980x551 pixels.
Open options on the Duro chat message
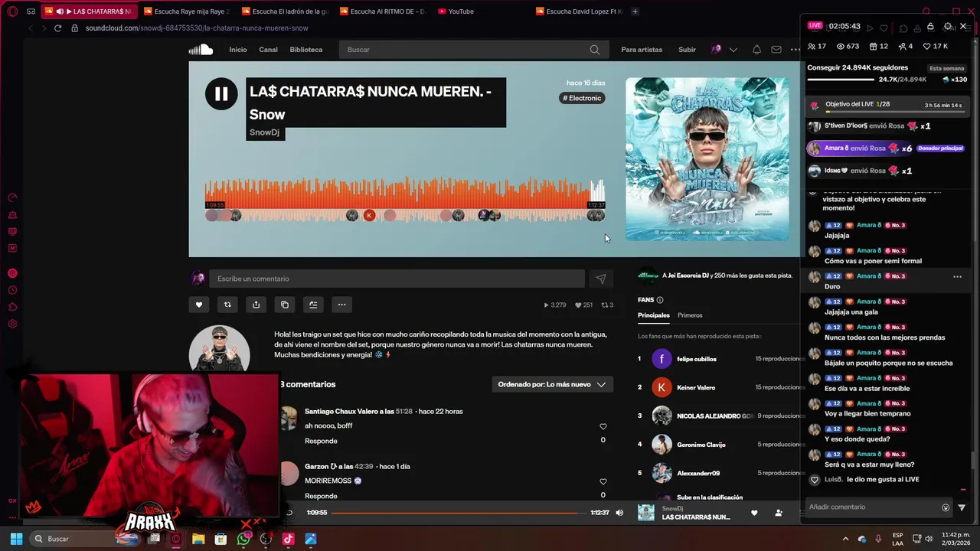[x=957, y=276]
